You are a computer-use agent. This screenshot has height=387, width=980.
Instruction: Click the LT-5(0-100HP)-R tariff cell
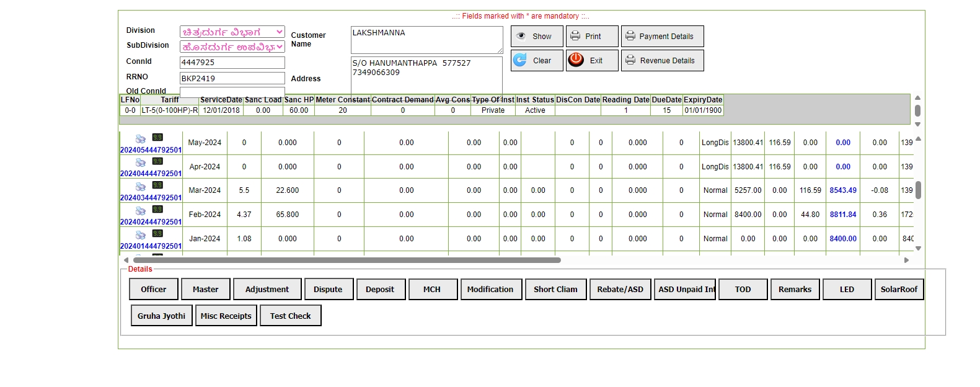coord(170,110)
